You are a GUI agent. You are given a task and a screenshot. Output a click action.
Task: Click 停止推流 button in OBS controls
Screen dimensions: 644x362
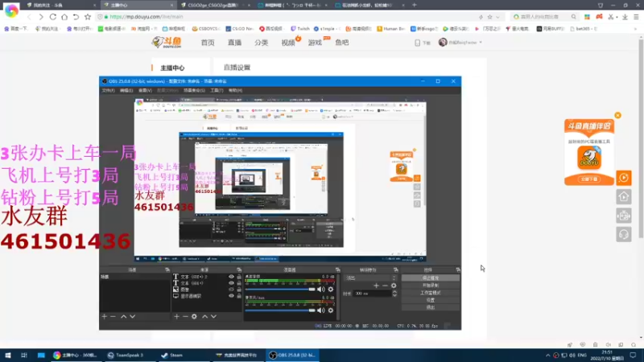431,278
